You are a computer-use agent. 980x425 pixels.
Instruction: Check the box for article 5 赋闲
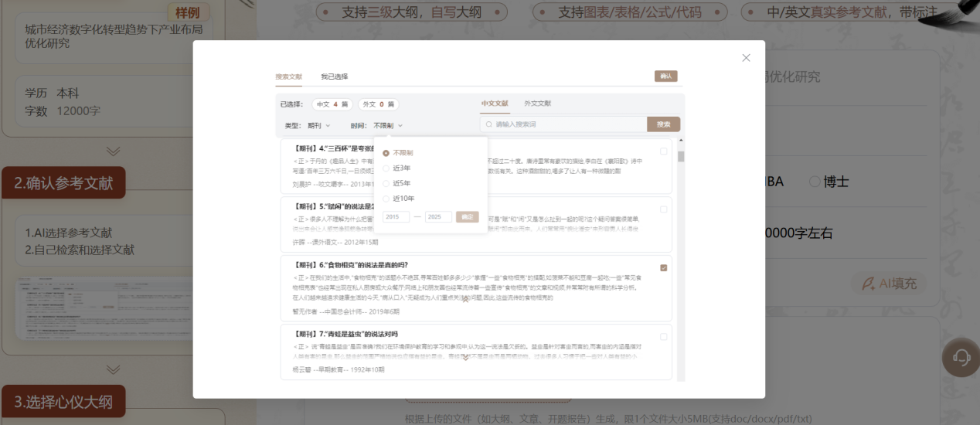click(x=663, y=209)
